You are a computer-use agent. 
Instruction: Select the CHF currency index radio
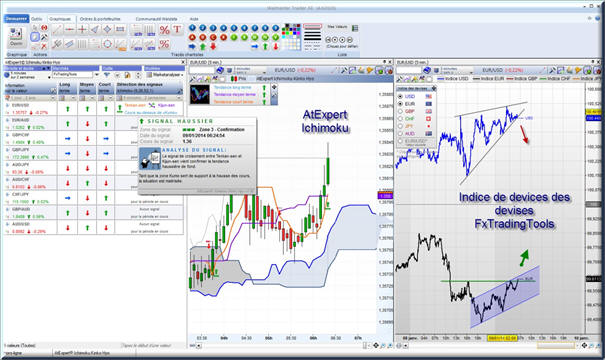[x=401, y=118]
